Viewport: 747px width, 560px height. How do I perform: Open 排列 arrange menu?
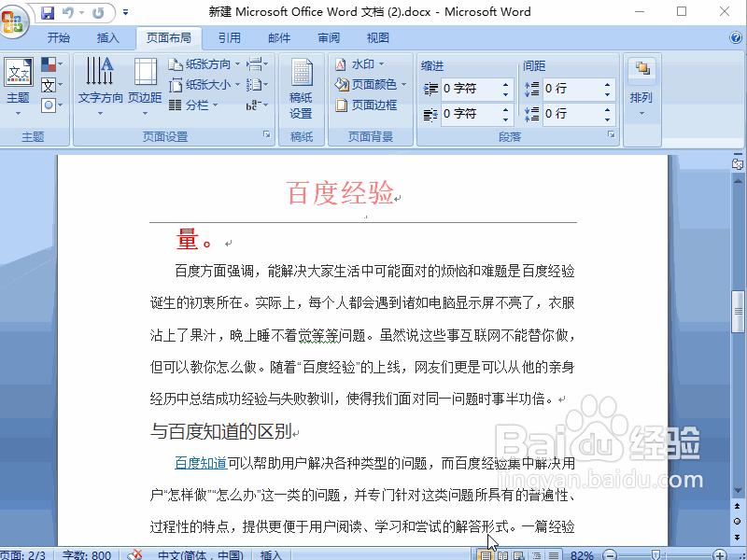pyautogui.click(x=641, y=87)
